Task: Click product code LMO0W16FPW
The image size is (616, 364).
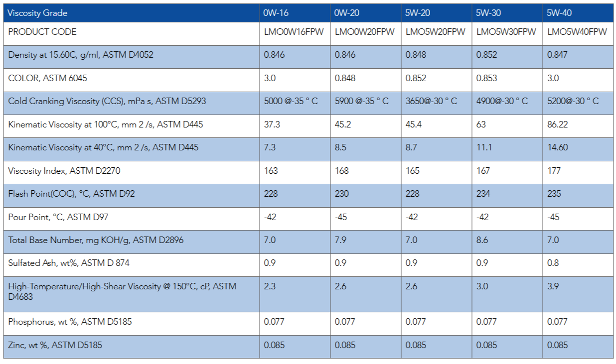Action: pos(294,32)
